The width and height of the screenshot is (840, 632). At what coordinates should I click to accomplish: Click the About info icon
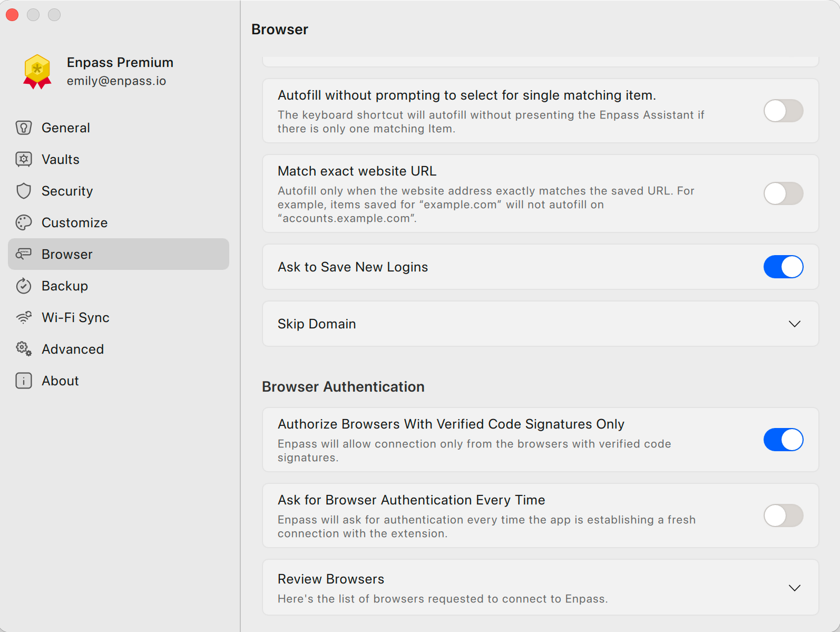pyautogui.click(x=24, y=381)
